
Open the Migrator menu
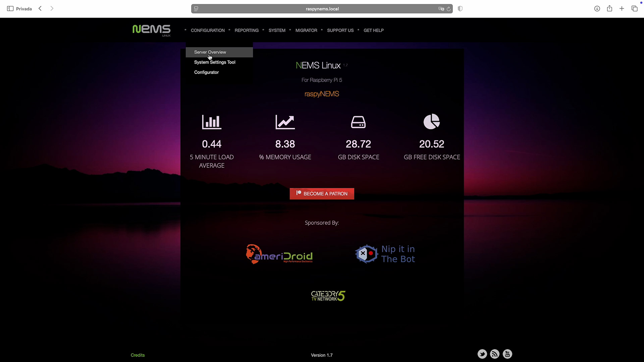(x=306, y=31)
